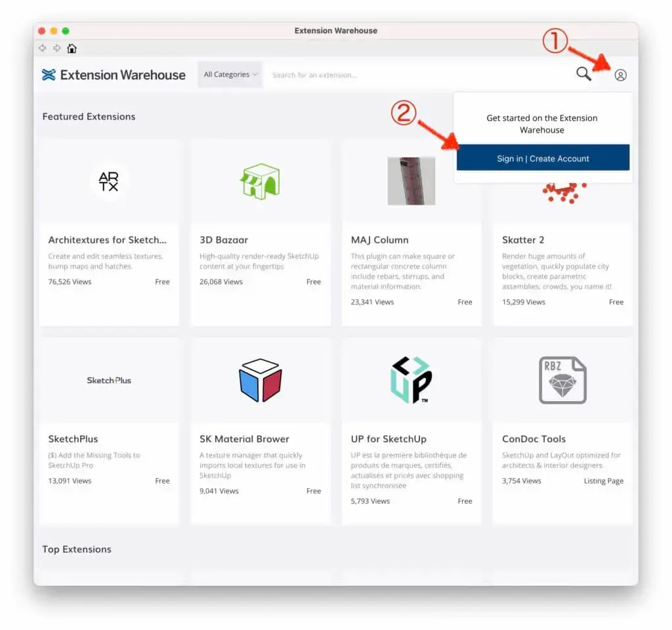Screen dimensions: 672x630
Task: Click ConDoc Tools description text
Action: [x=561, y=460]
